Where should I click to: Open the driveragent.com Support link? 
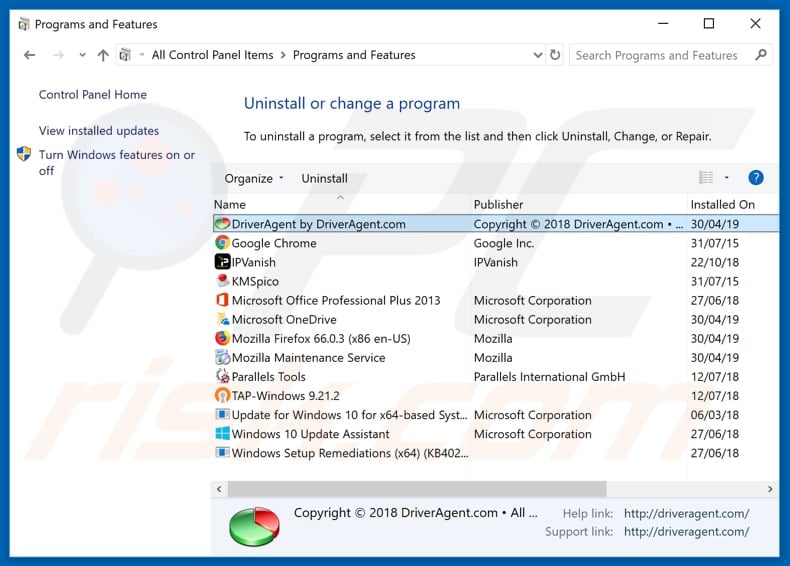(x=686, y=531)
